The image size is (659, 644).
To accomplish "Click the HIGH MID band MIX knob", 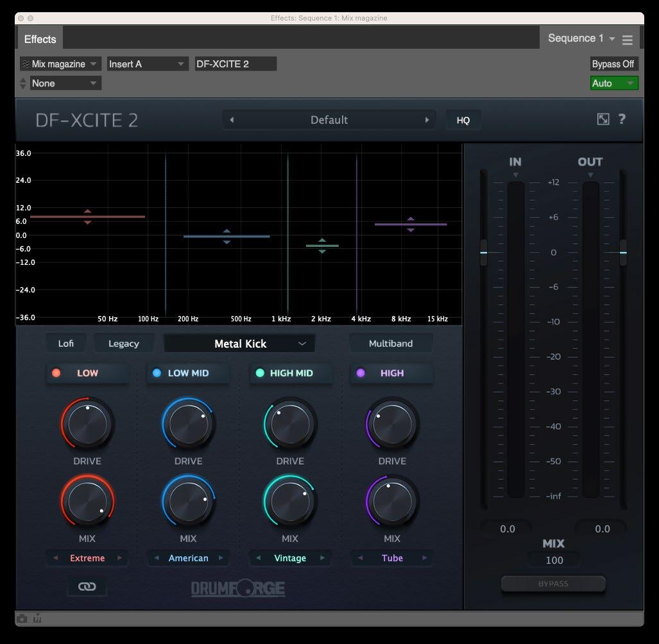I will click(290, 501).
